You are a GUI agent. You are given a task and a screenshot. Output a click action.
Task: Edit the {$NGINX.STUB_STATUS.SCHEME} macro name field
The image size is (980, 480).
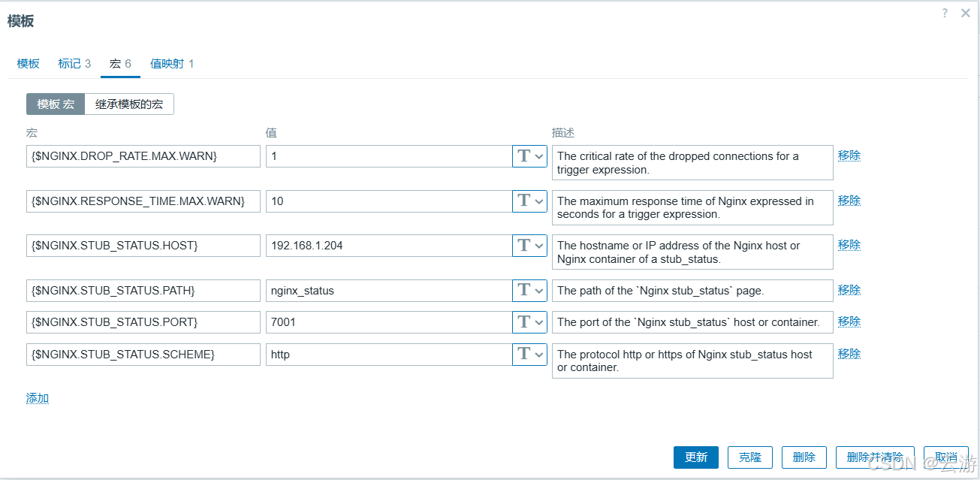[x=143, y=355]
